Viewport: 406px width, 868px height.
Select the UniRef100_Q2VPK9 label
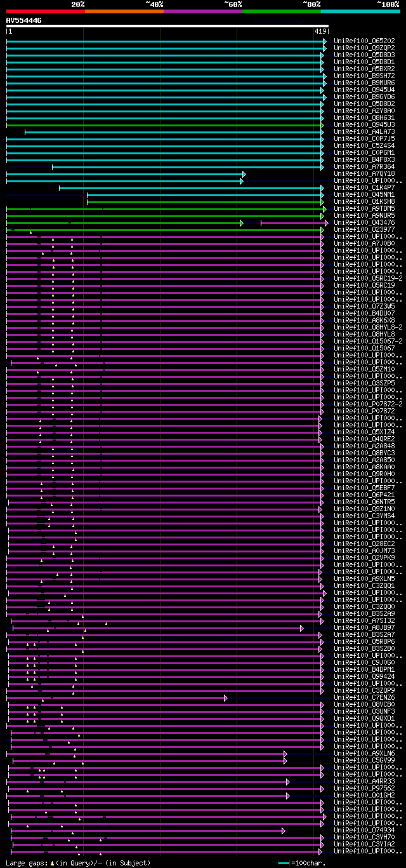coord(364,558)
